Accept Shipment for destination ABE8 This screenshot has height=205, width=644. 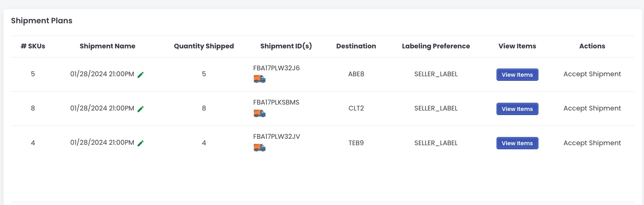tap(592, 74)
